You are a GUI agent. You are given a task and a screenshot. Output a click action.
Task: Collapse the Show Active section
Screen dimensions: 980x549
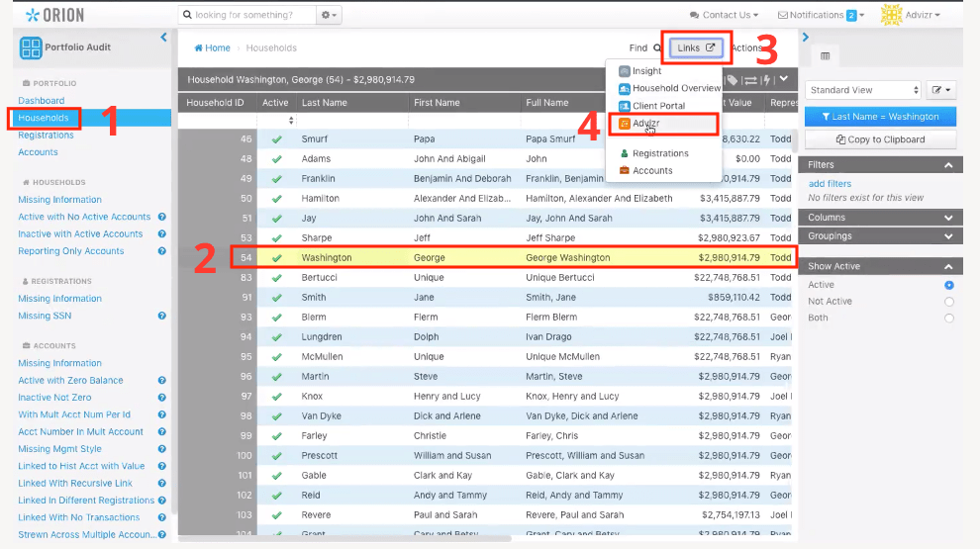click(880, 266)
